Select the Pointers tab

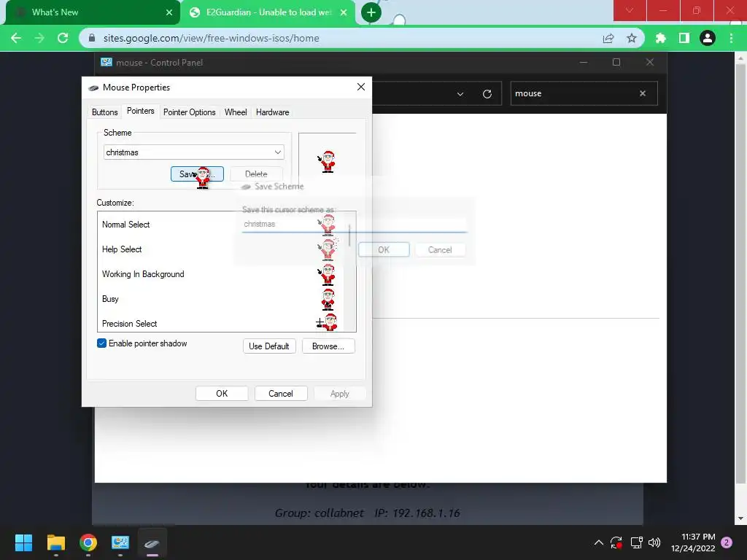pos(141,111)
